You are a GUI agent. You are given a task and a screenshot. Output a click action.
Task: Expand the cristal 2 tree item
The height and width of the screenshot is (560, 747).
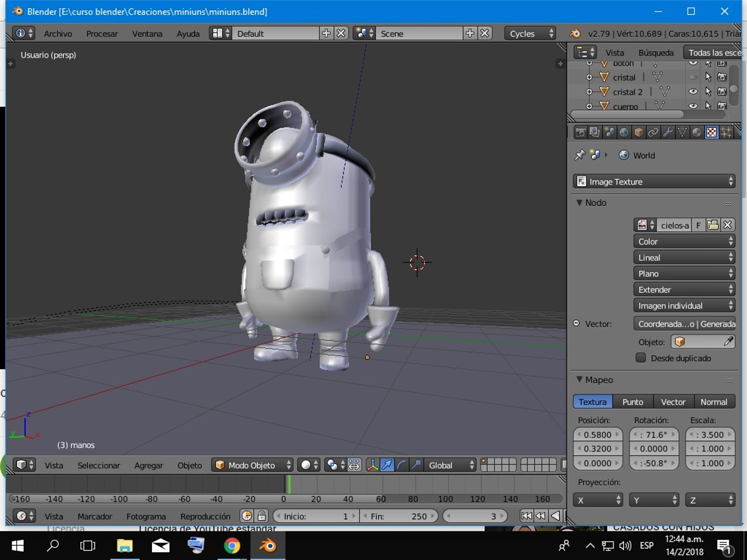[589, 92]
